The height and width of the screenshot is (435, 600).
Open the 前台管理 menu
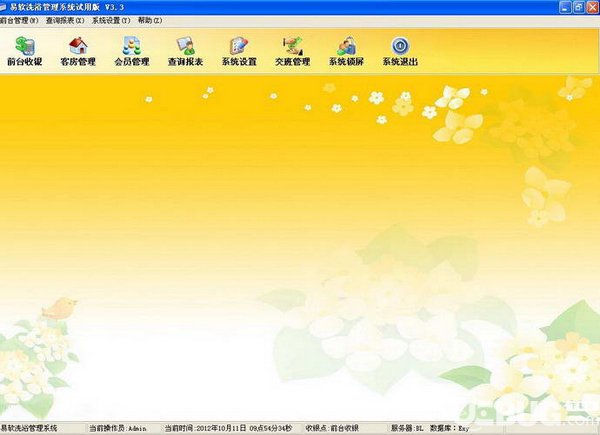[19, 21]
